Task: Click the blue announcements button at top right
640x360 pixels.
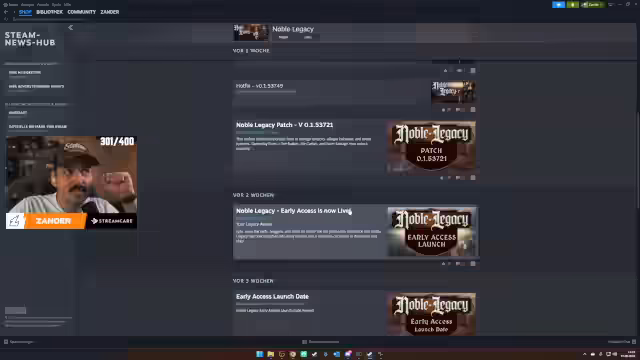Action: point(558,4)
